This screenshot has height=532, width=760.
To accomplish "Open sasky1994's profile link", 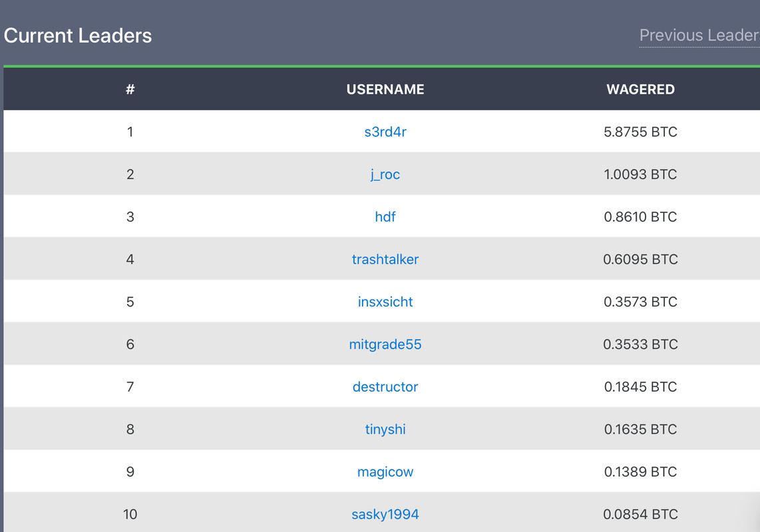I will point(385,514).
